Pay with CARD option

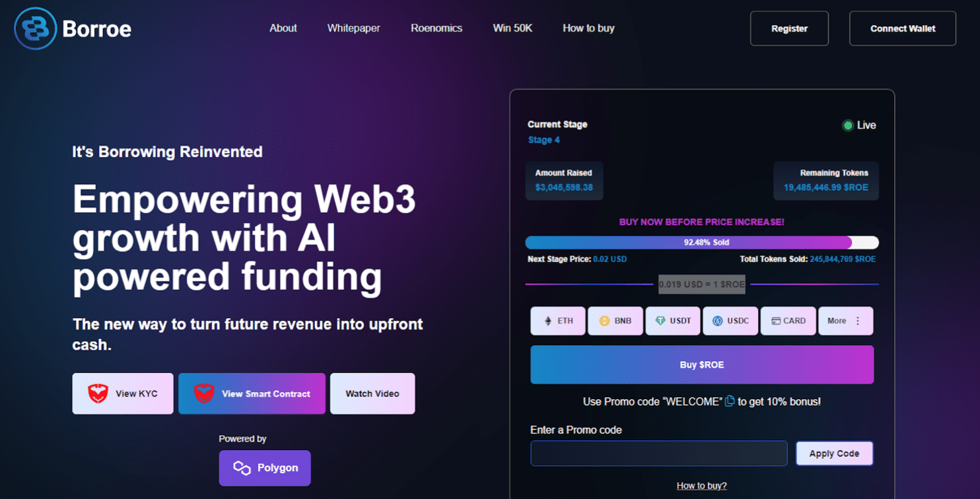pos(788,321)
